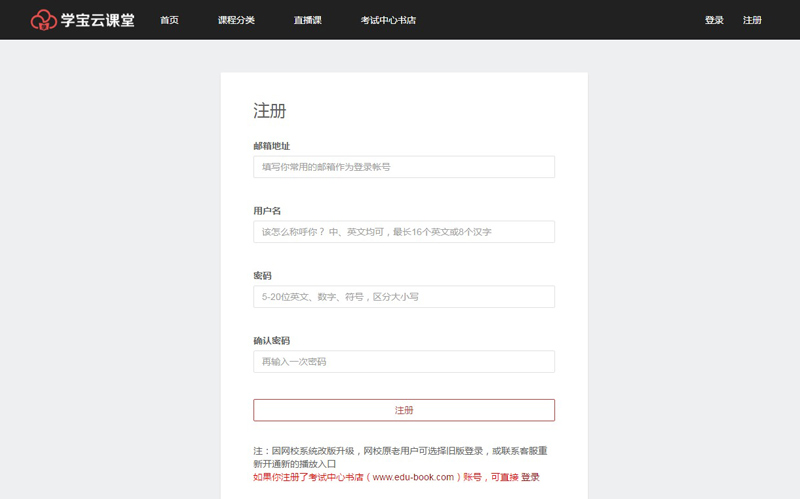
Task: Click the 邮箱地址 label
Action: 271,146
